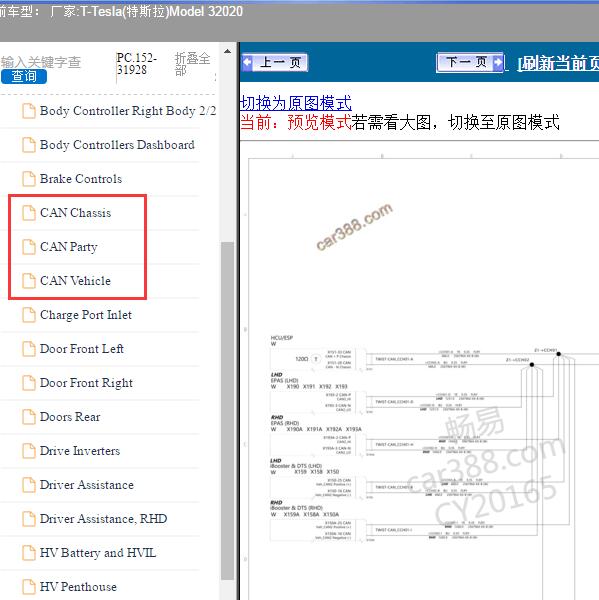Select the Drive Inverters entry

(x=80, y=451)
